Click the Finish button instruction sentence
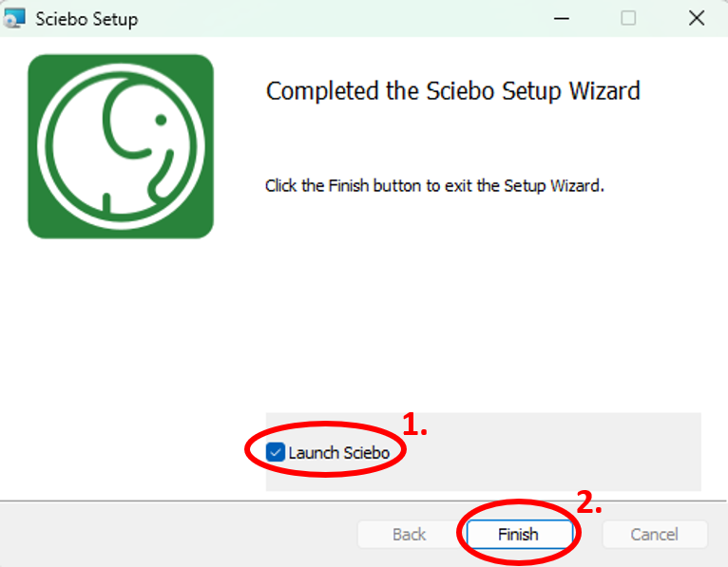The height and width of the screenshot is (567, 728). 434,185
